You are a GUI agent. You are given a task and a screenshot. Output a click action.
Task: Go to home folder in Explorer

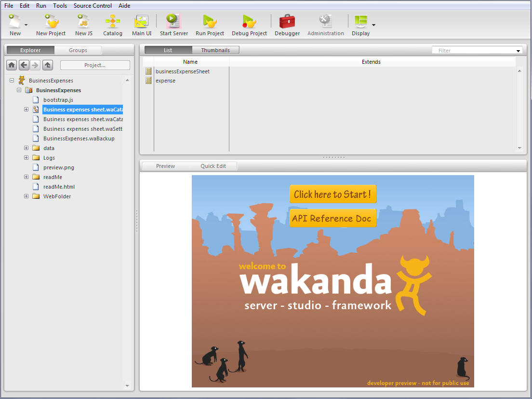coord(12,65)
